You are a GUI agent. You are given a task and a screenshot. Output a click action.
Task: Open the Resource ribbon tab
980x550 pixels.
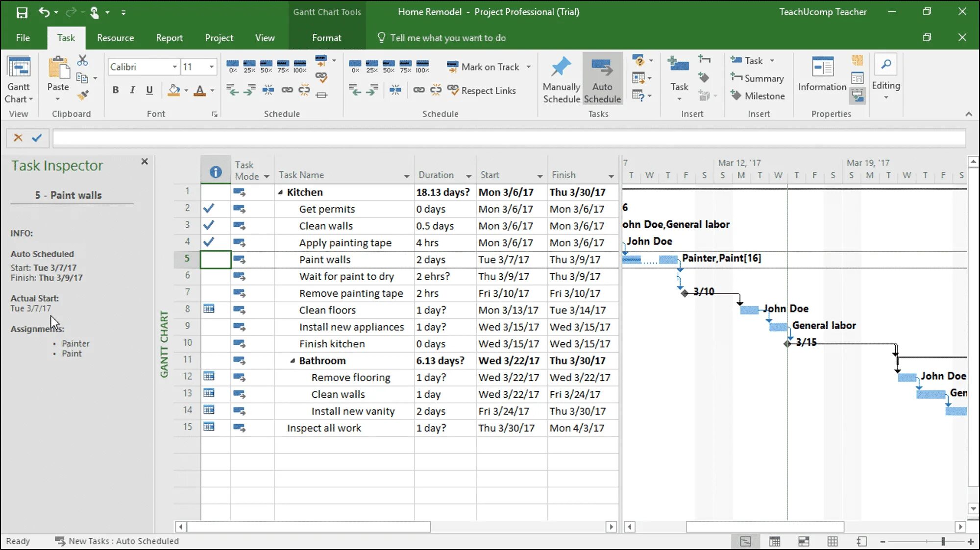pyautogui.click(x=115, y=38)
